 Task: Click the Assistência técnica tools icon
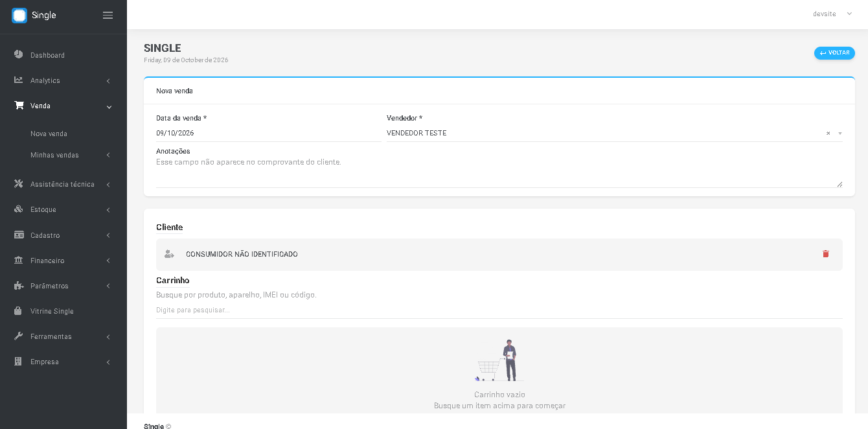pos(19,184)
